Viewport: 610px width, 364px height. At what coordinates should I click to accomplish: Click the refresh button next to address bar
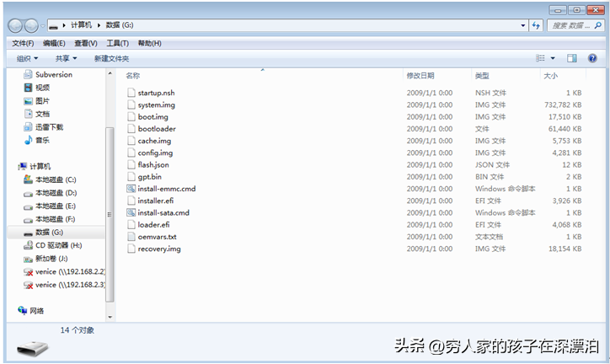point(537,25)
